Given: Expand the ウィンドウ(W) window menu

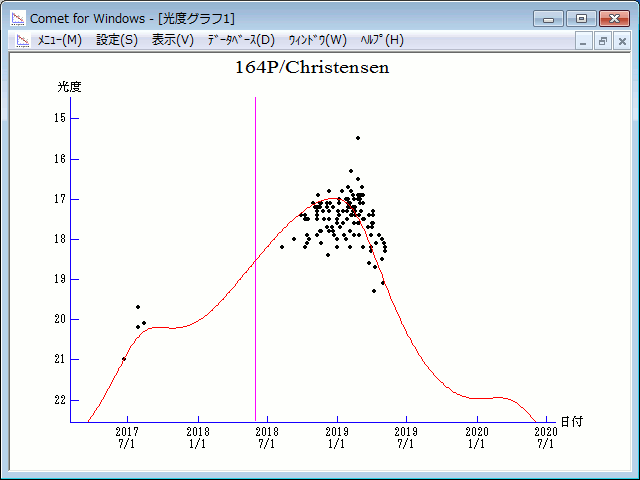Looking at the screenshot, I should click(x=317, y=40).
